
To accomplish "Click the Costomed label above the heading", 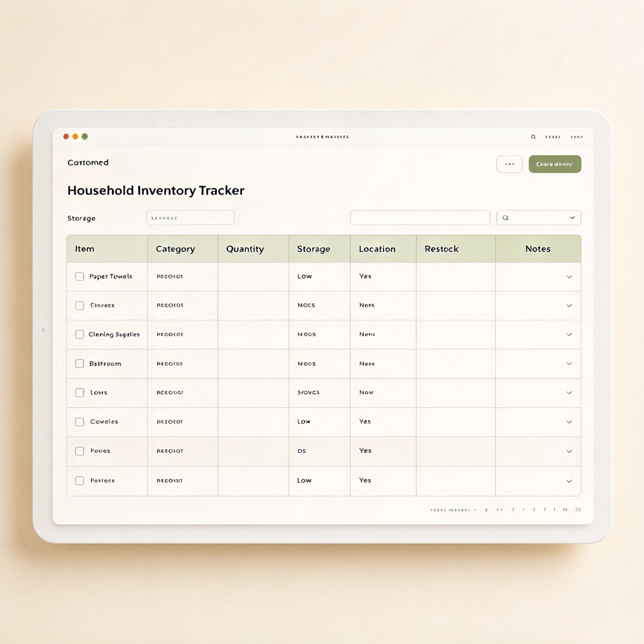I will tap(88, 163).
